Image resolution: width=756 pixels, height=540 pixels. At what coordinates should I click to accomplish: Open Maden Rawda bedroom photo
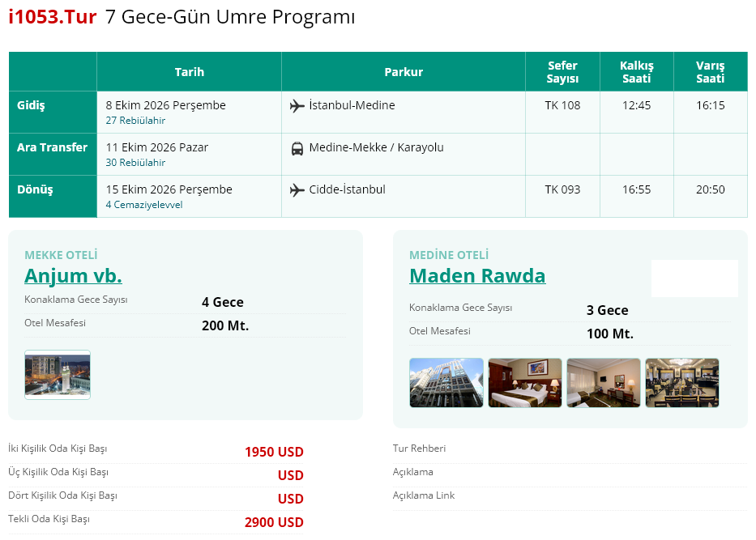[525, 383]
